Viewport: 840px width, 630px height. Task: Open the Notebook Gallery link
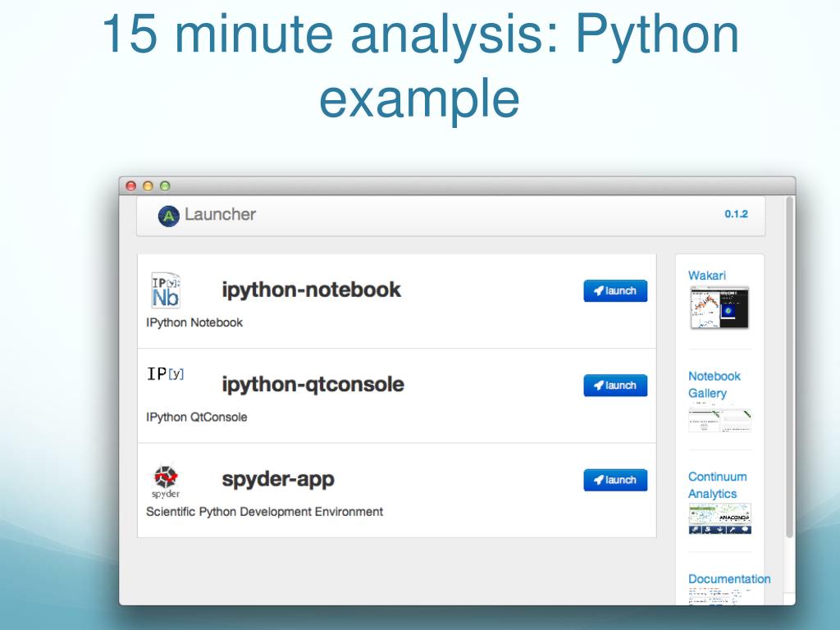click(714, 385)
